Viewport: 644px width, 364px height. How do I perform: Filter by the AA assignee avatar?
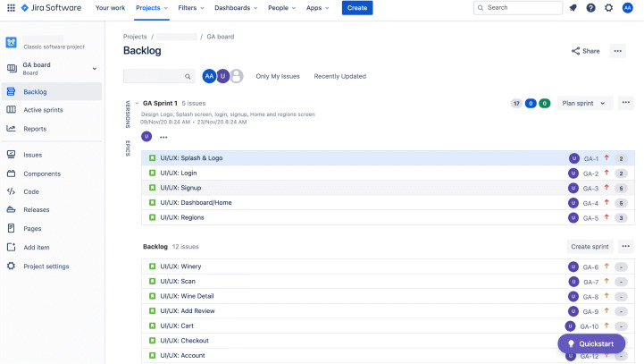(x=209, y=76)
